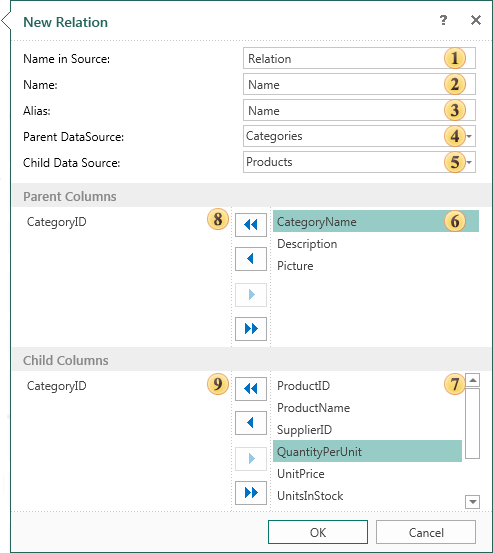The width and height of the screenshot is (493, 553).
Task: Click the child columns scroll down arrow
Action: [472, 502]
